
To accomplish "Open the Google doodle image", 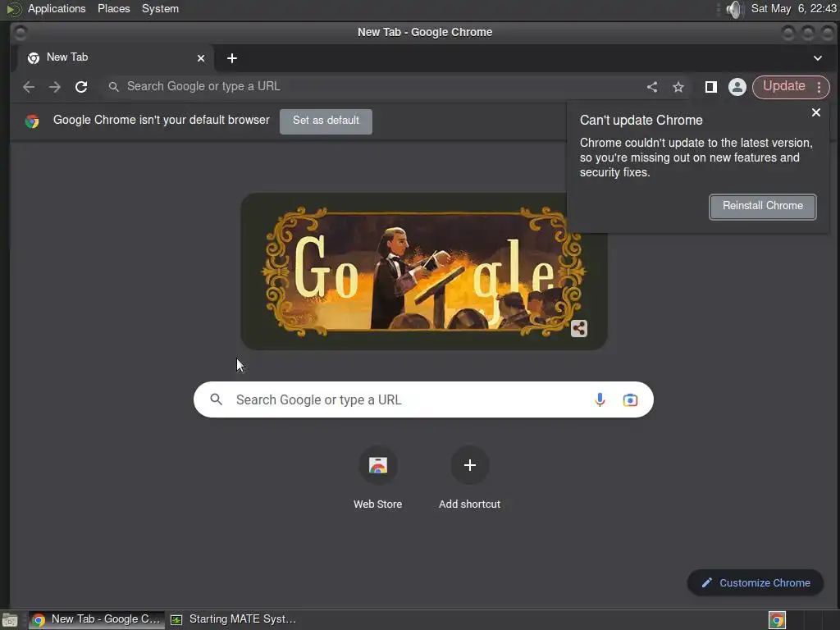I will [423, 271].
